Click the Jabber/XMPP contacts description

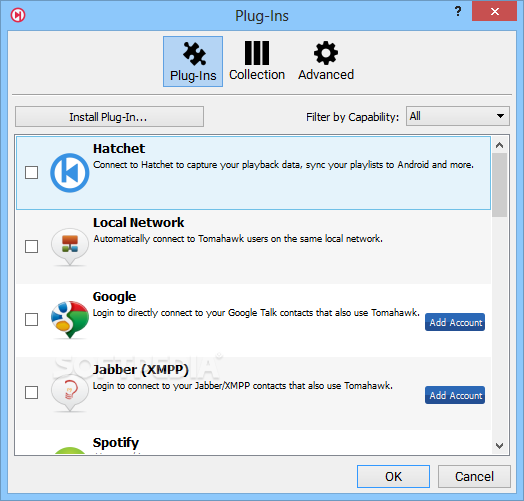tap(243, 386)
